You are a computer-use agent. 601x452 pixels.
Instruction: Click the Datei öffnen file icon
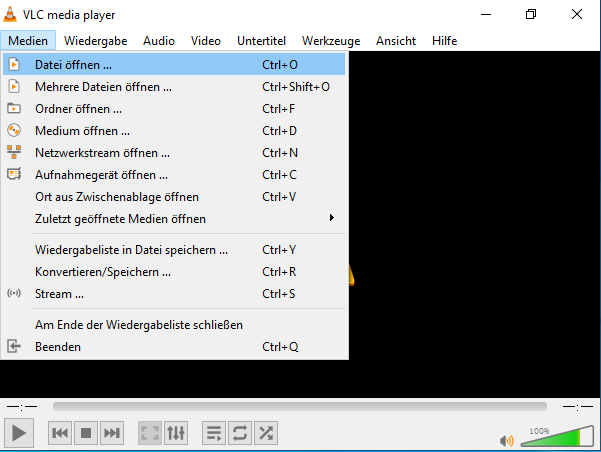pos(14,64)
